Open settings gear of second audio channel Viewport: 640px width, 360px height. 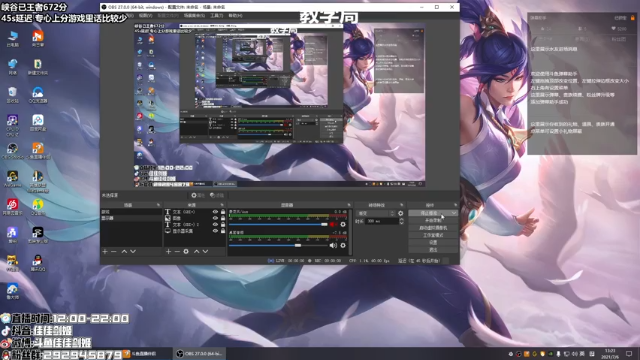click(x=343, y=245)
